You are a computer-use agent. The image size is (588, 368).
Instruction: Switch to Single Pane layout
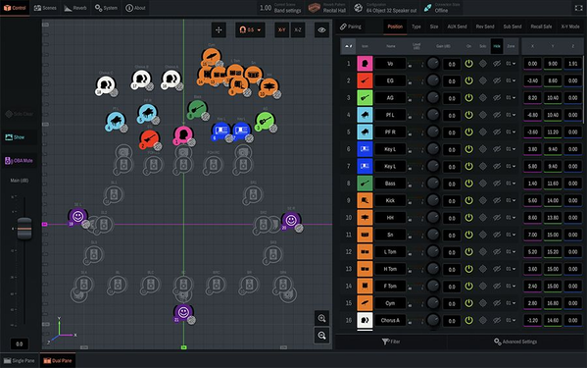point(20,361)
